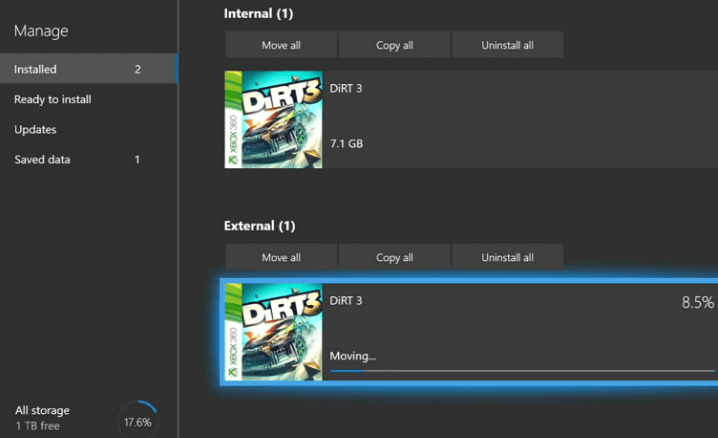Screen dimensions: 718x438
Task: Click the DiRT 3 title in External row
Action: pyautogui.click(x=346, y=301)
